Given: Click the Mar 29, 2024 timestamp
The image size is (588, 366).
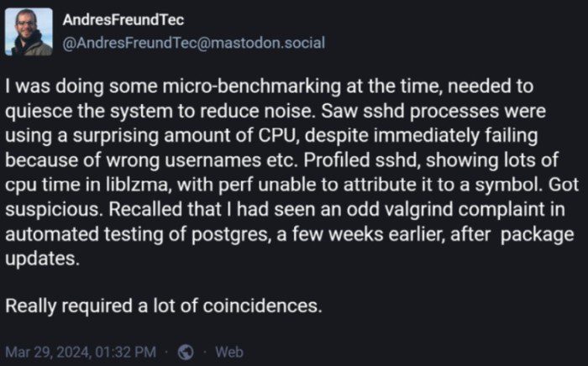Looking at the screenshot, I should tap(80, 352).
